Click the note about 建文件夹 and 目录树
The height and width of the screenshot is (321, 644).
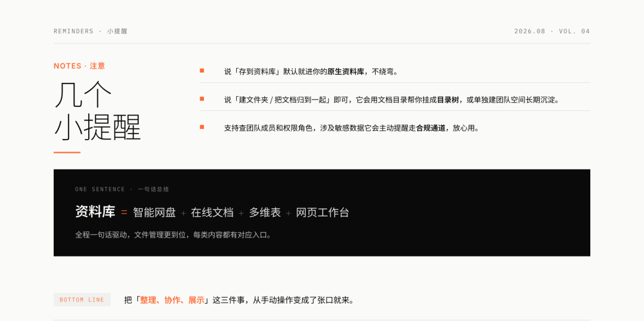392,100
